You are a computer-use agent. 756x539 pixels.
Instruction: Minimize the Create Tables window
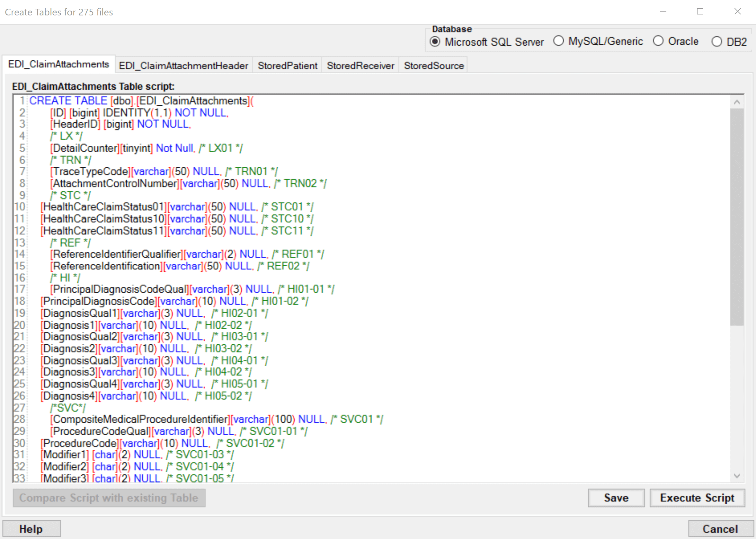coord(663,12)
